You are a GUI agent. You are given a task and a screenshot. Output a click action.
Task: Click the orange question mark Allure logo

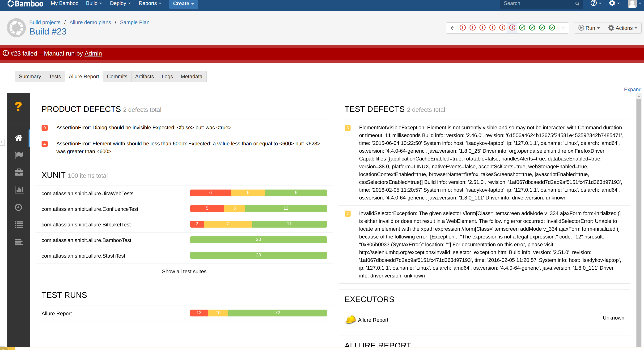click(x=18, y=107)
